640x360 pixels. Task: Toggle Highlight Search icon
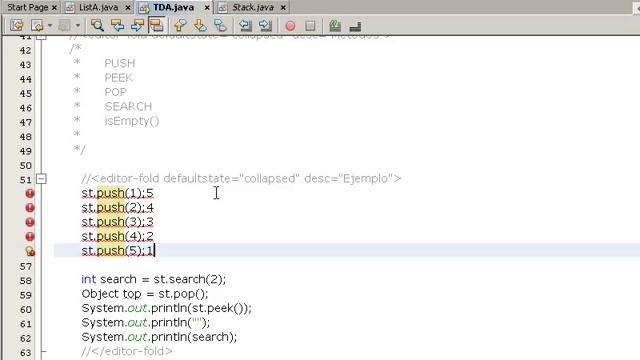coord(156,25)
